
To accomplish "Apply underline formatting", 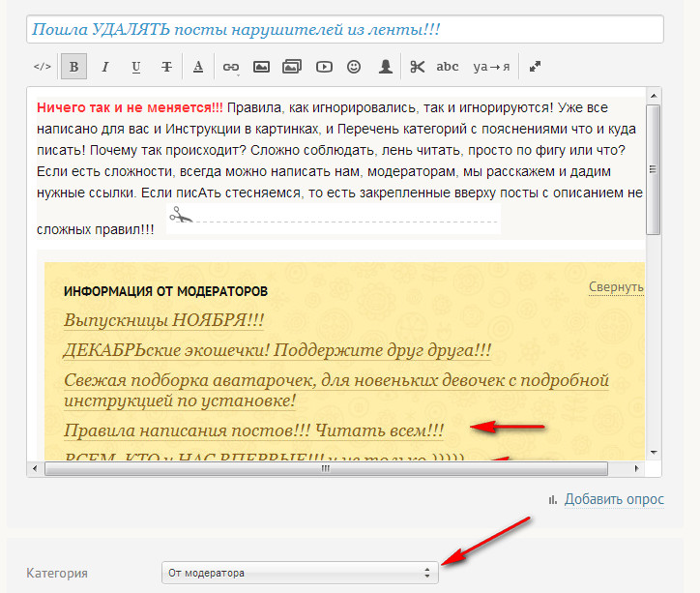I will click(x=136, y=67).
